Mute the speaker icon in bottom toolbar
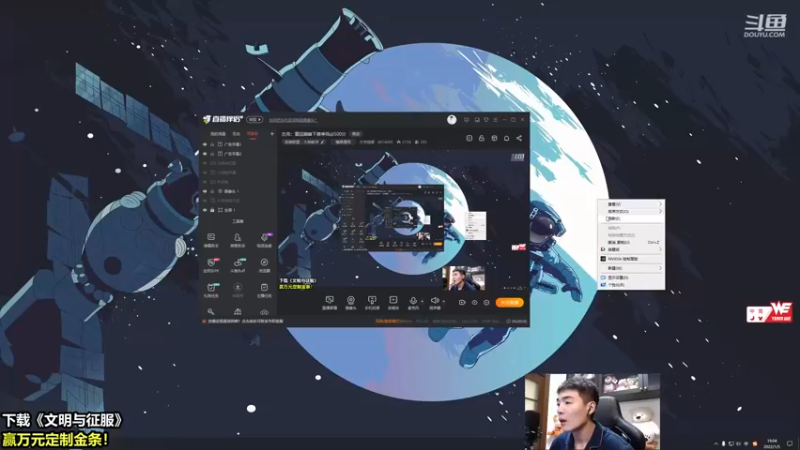800x450 pixels. point(434,301)
